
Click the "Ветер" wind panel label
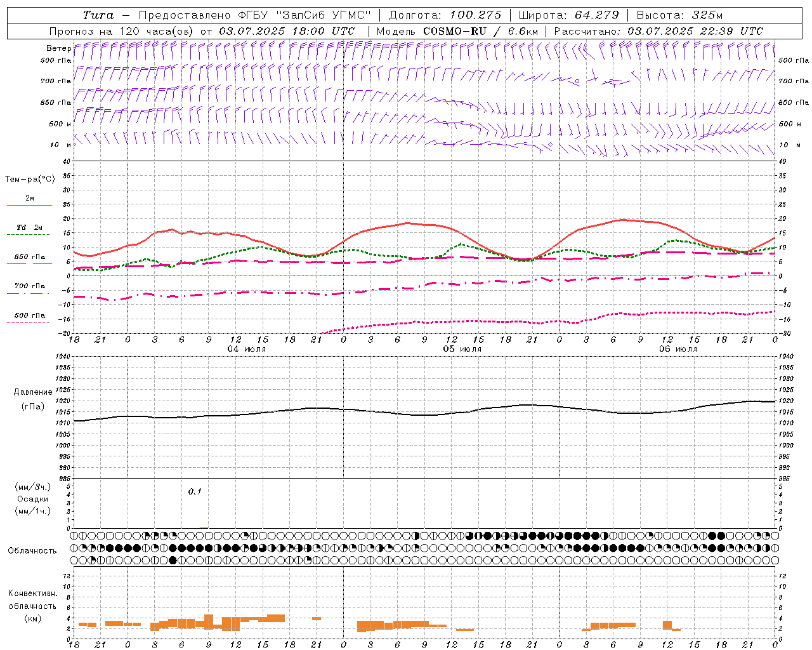[x=58, y=48]
